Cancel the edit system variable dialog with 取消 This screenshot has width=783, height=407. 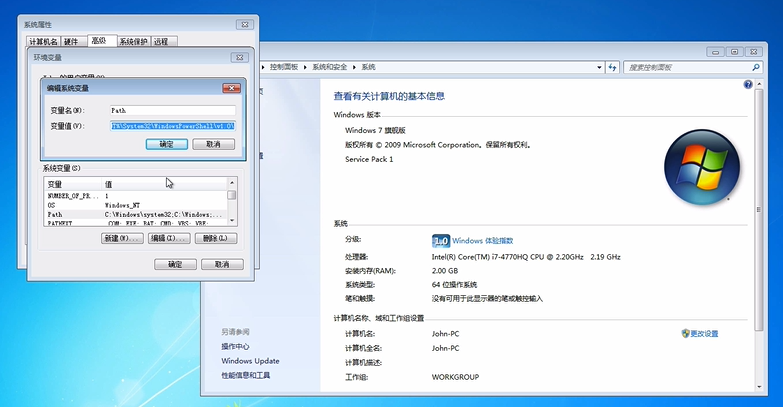pyautogui.click(x=213, y=144)
